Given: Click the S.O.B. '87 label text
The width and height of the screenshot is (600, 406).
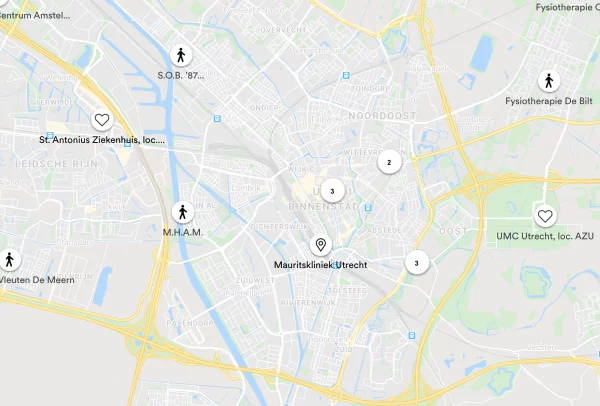Looking at the screenshot, I should [181, 75].
